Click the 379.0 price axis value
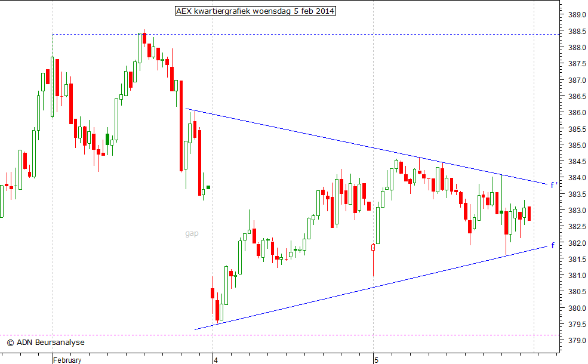Image resolution: width=588 pixels, height=364 pixels. pyautogui.click(x=577, y=340)
